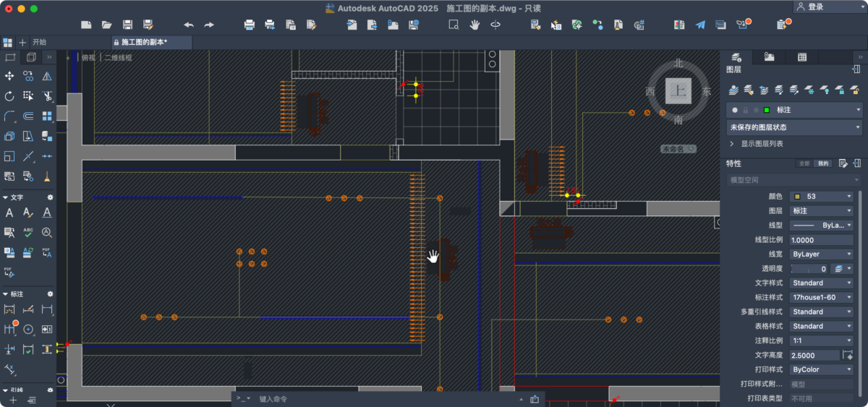Screen dimensions: 868x407
Task: Expand more right panel tabs
Action: coord(859,56)
